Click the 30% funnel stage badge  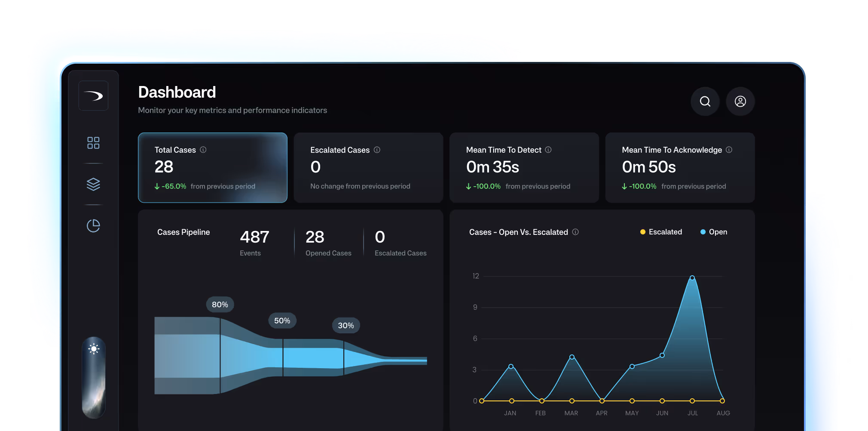[x=346, y=326]
